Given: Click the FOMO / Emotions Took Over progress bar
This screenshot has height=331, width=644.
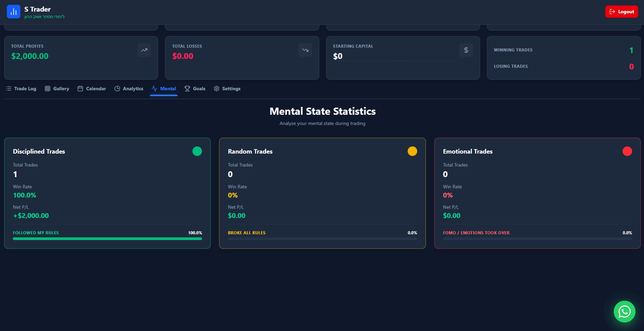Looking at the screenshot, I should pyautogui.click(x=538, y=239).
